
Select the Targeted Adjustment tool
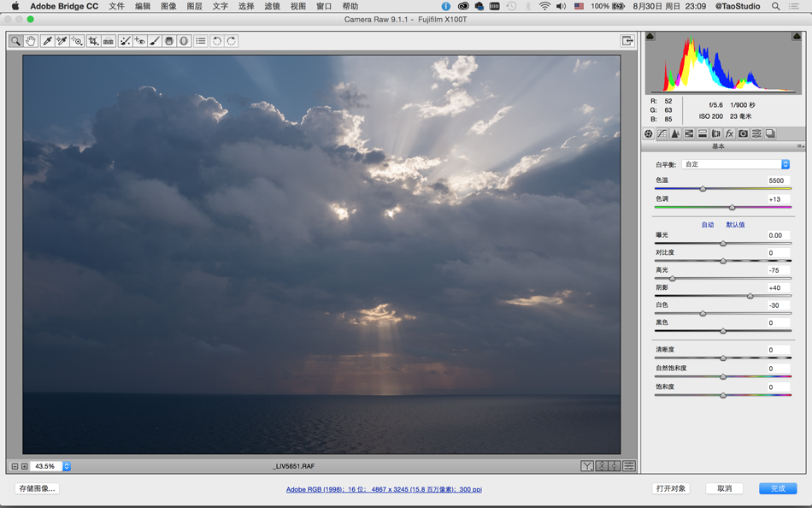[77, 41]
